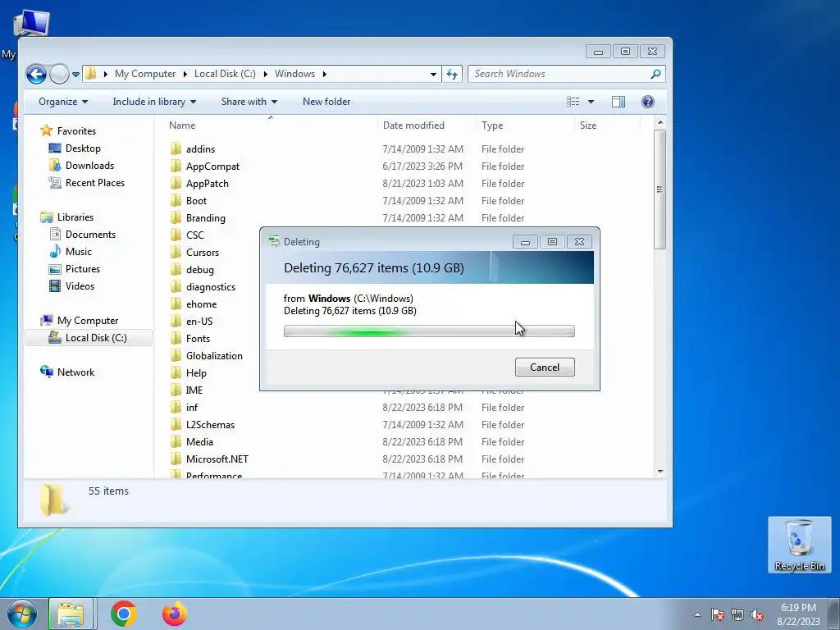This screenshot has height=630, width=840.
Task: Open the view options dropdown arrow
Action: click(591, 102)
